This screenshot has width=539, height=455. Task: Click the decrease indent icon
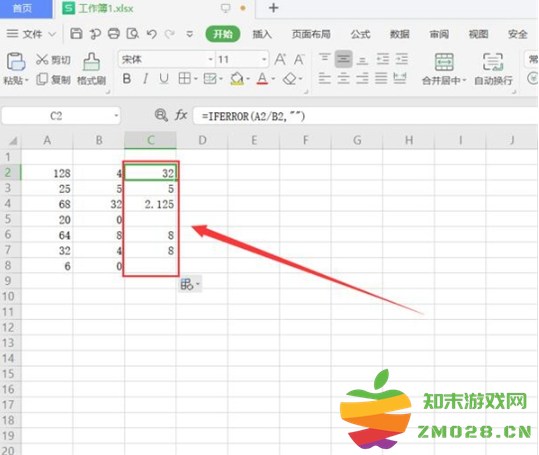(x=383, y=59)
